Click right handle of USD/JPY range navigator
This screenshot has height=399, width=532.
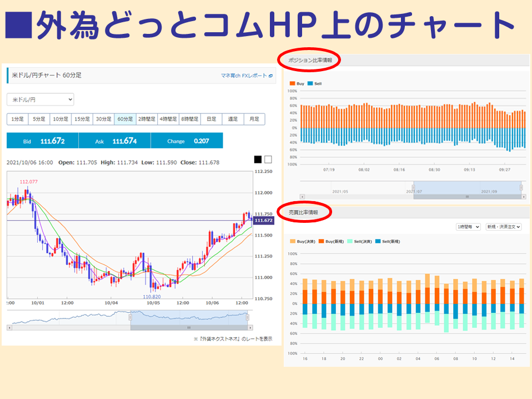coord(247,317)
